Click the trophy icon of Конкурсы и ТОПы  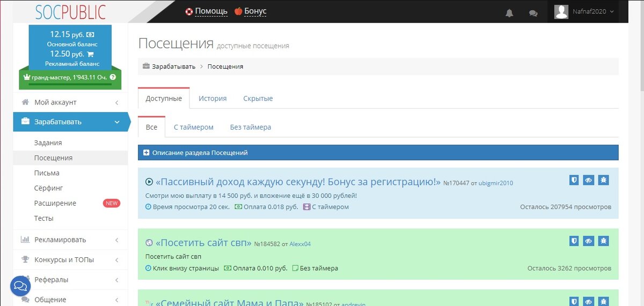25,259
